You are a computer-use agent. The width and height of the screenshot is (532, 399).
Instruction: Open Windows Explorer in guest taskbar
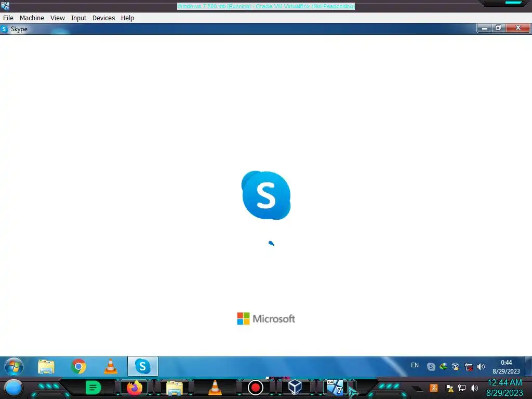(x=46, y=367)
